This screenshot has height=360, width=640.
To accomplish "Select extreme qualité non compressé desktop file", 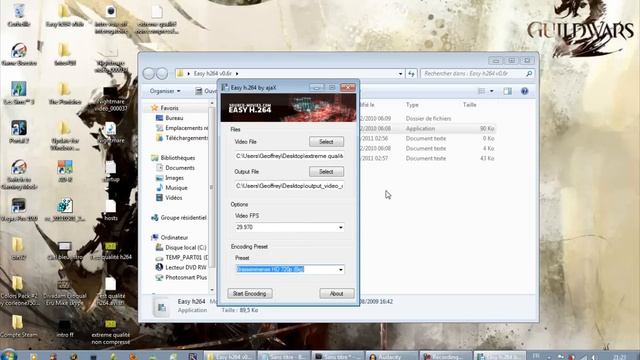I will click(x=111, y=331).
